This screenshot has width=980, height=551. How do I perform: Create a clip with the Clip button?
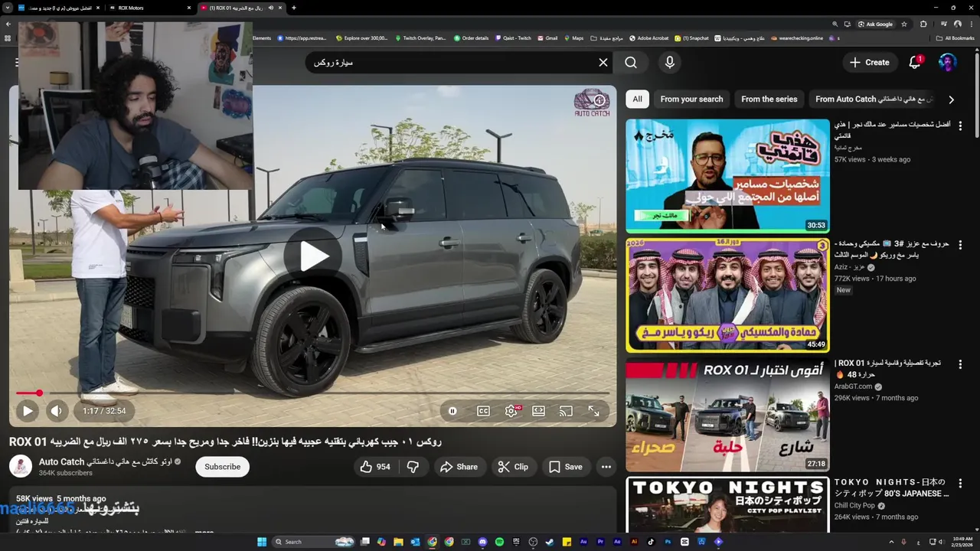coord(513,467)
